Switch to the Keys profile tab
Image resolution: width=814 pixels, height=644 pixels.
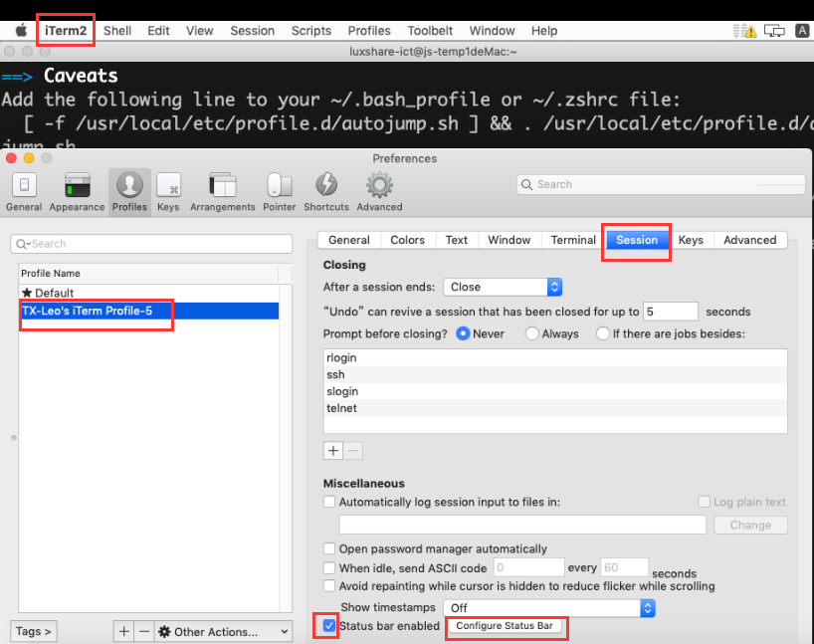pos(691,240)
